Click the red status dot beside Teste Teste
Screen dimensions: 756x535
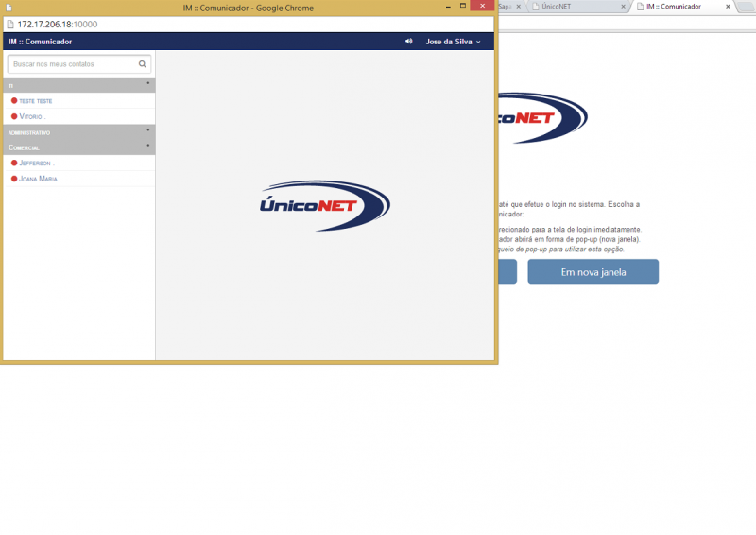[x=14, y=101]
